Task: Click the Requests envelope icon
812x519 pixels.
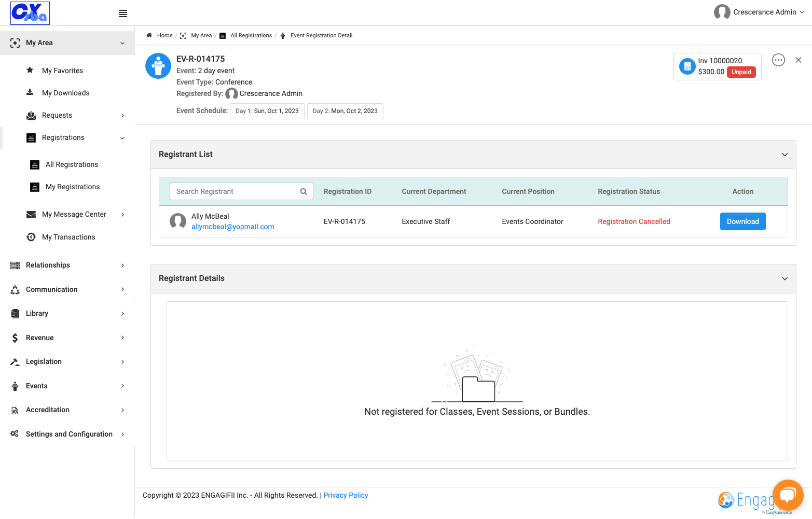Action: pyautogui.click(x=31, y=115)
